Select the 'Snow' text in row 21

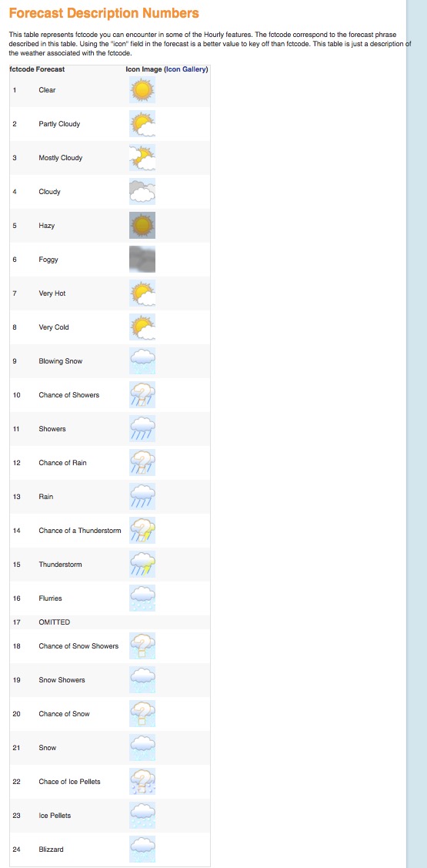pyautogui.click(x=48, y=747)
